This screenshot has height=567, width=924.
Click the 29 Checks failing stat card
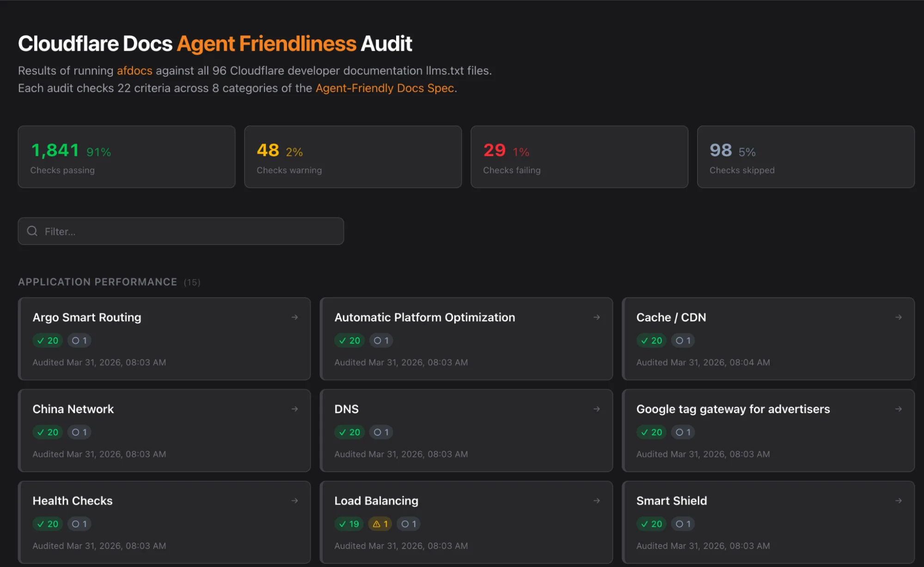point(579,157)
